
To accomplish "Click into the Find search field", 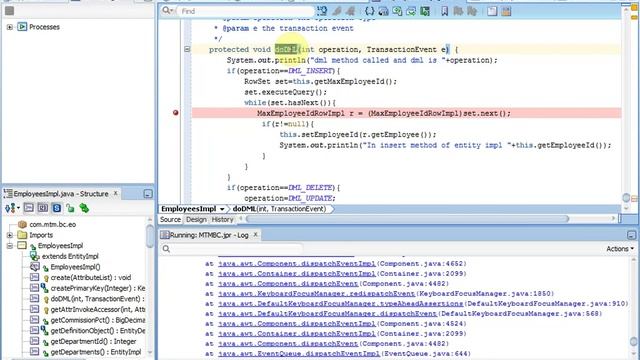I will [245, 11].
